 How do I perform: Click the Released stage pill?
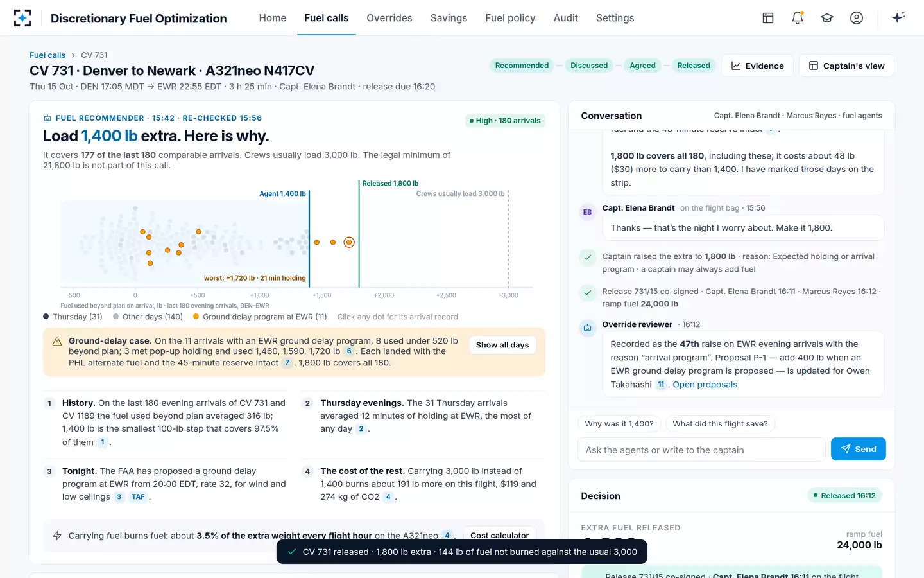pos(694,66)
